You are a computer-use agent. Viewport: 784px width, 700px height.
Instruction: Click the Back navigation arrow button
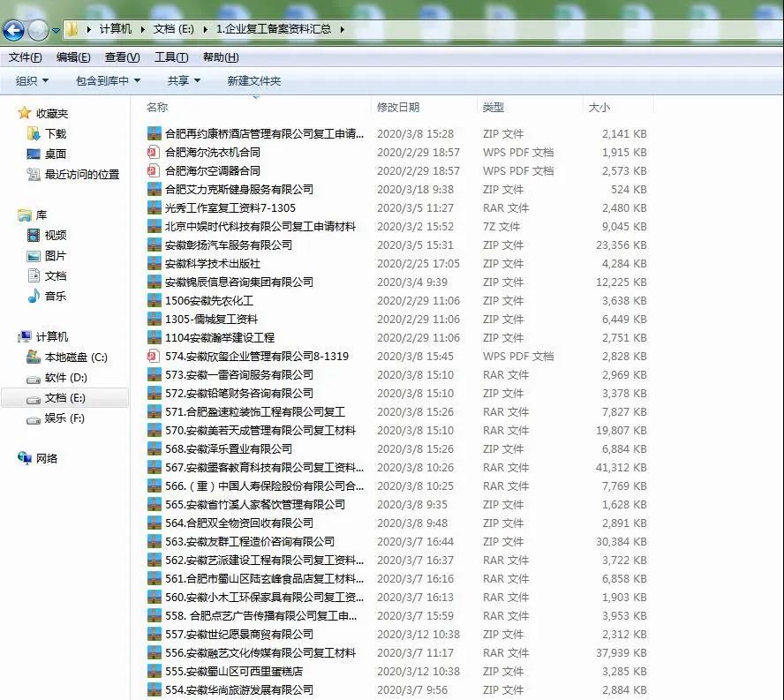(13, 31)
